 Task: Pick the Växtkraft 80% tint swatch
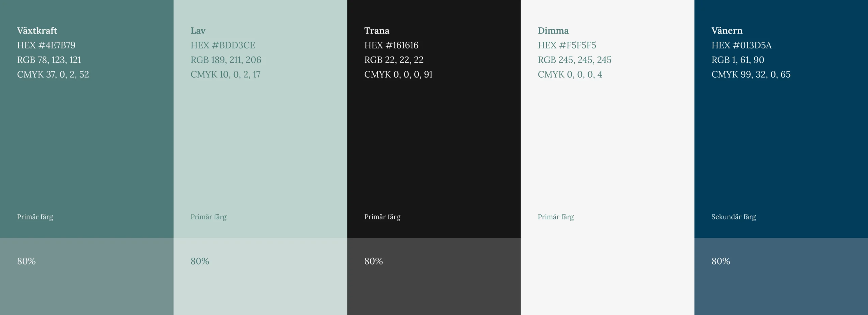pyautogui.click(x=86, y=276)
